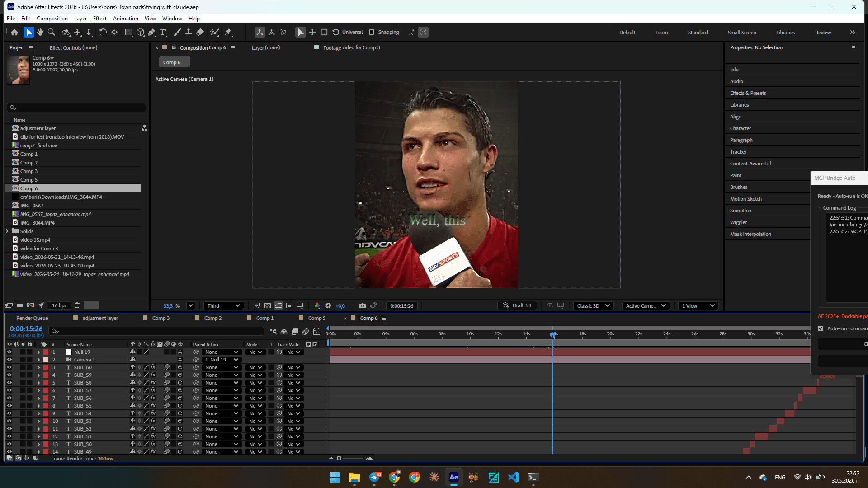
Task: Select clip for test ronaldo interview item
Action: tap(72, 137)
